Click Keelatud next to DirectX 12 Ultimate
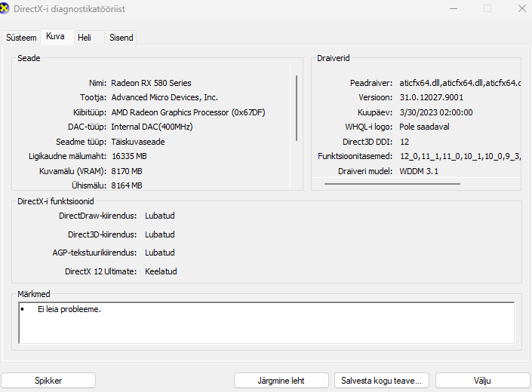This screenshot has height=392, width=532. click(161, 271)
